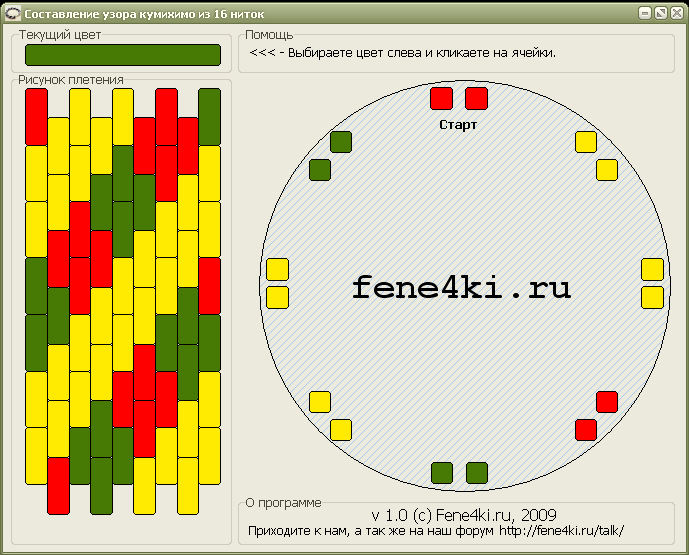Close the kumihimo pattern window
Viewport: 689px width, 555px height.
pyautogui.click(x=676, y=13)
